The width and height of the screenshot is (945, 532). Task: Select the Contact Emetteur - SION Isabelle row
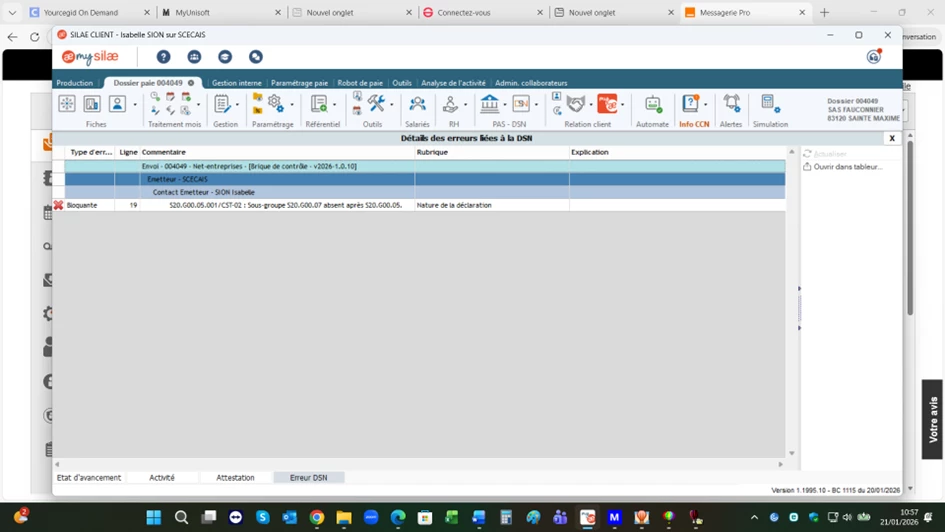425,193
